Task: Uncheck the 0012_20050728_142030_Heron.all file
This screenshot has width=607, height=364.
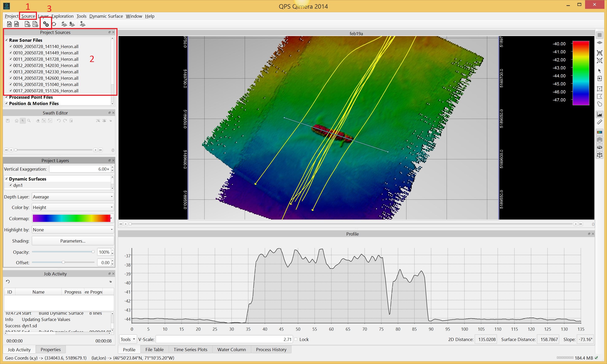Action: coord(11,65)
